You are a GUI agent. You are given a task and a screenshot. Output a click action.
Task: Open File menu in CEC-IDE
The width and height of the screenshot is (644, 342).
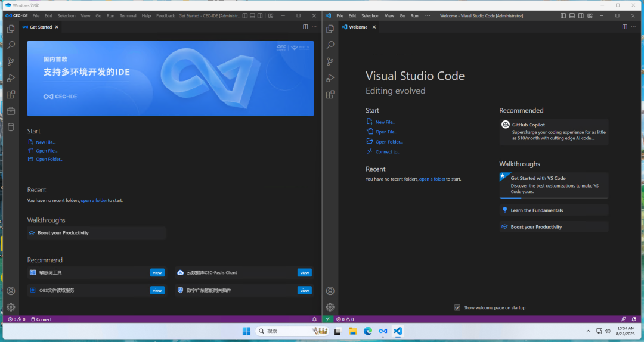[36, 15]
